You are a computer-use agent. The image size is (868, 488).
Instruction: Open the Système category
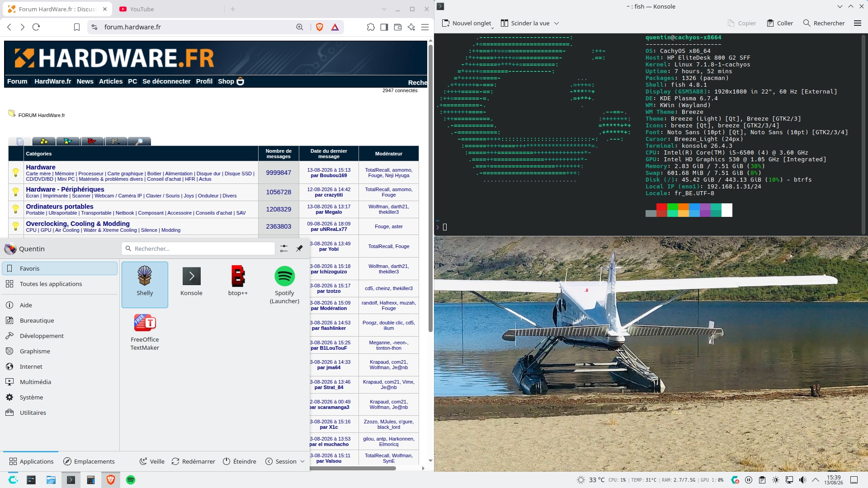pos(60,397)
